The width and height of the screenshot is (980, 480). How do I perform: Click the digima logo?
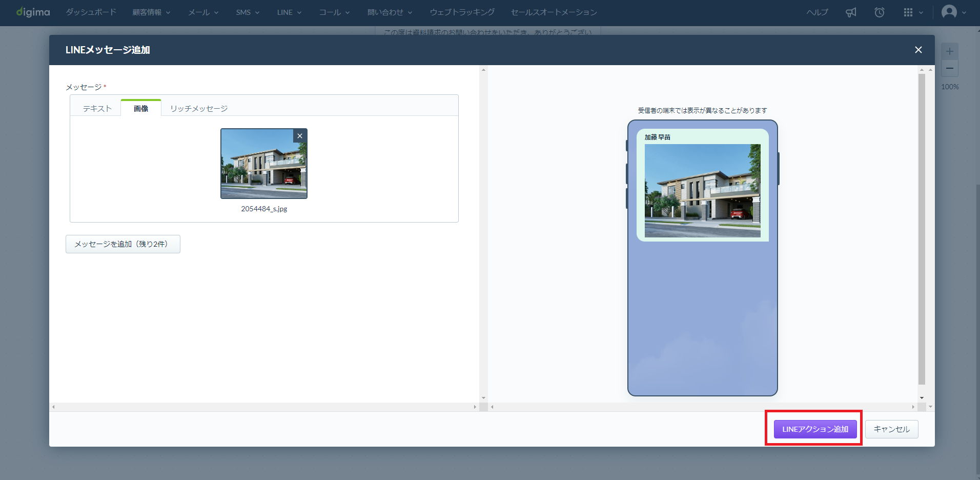33,12
